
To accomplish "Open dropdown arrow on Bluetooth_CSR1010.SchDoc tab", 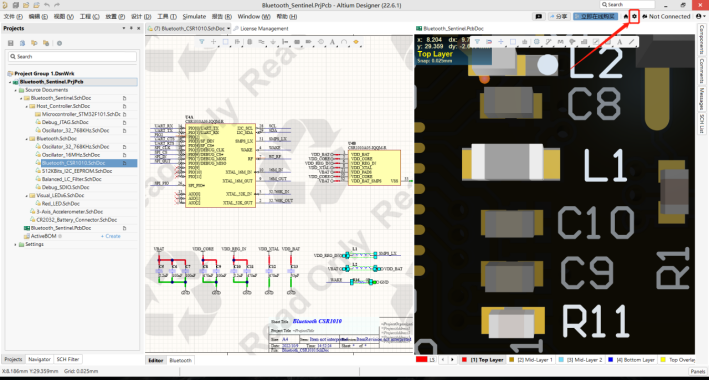I will 229,28.
